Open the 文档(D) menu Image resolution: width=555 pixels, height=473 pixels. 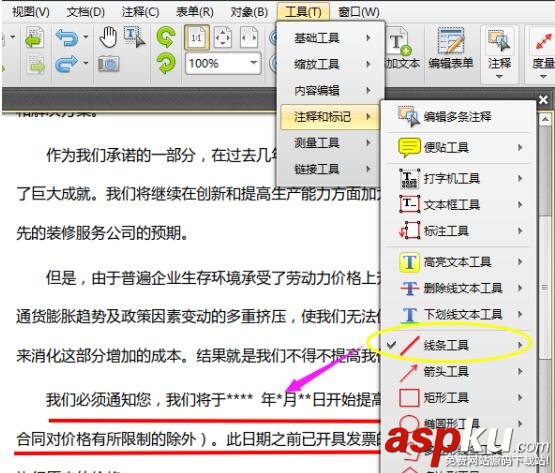85,12
